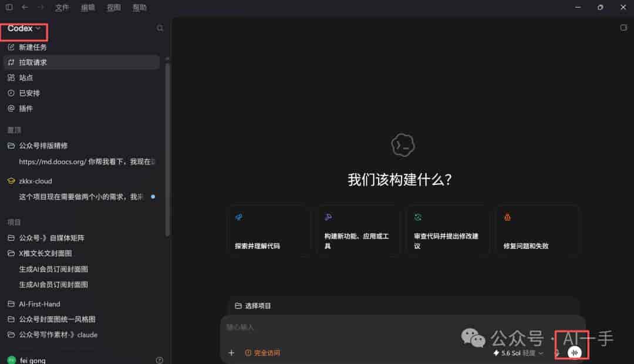634x364 pixels.
Task: Open the 选择项目 project picker
Action: pos(253,306)
